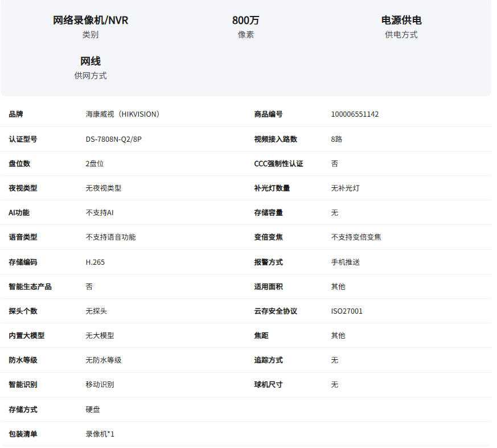This screenshot has width=497, height=448.
Task: Click the 品牌 row label
Action: click(15, 114)
